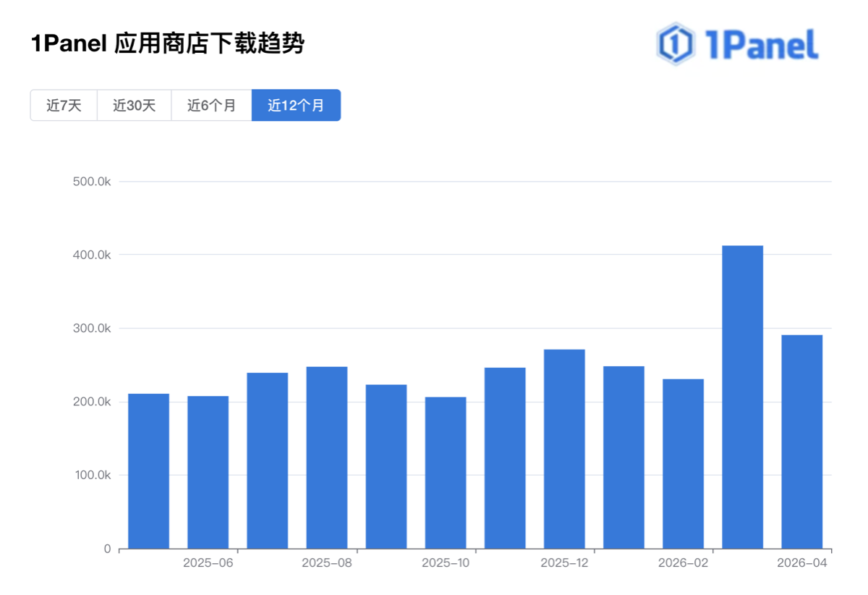Select the 2026-04 download bar
Screen dimensions: 868x595
point(803,442)
